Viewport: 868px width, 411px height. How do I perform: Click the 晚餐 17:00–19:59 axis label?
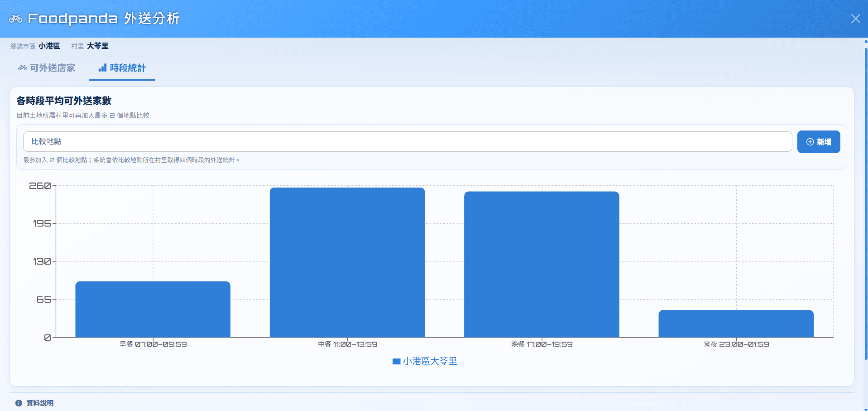click(x=542, y=344)
